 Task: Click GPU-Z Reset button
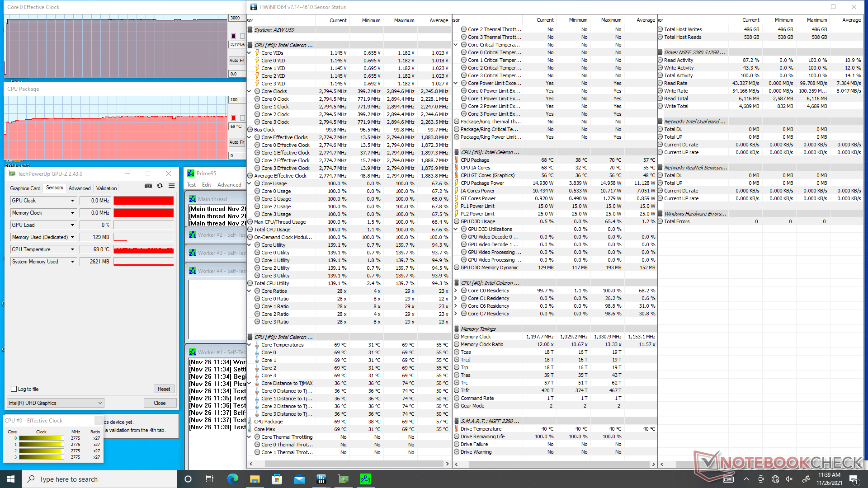pyautogui.click(x=164, y=389)
